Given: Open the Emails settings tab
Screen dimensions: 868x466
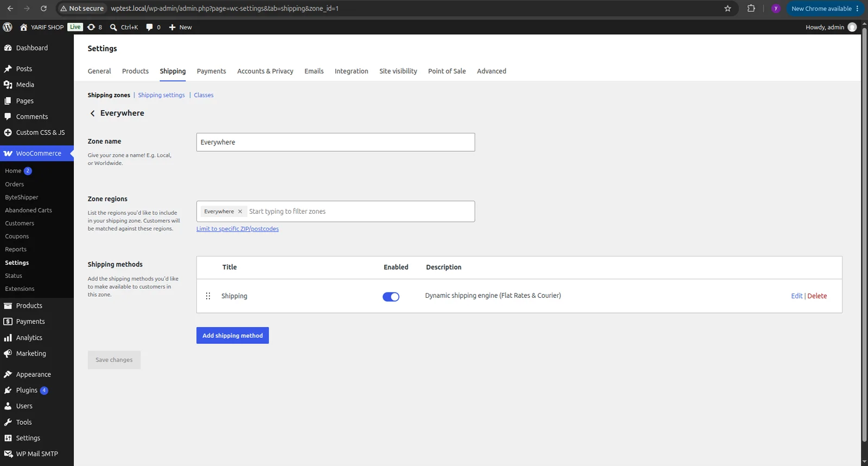Looking at the screenshot, I should pyautogui.click(x=314, y=71).
